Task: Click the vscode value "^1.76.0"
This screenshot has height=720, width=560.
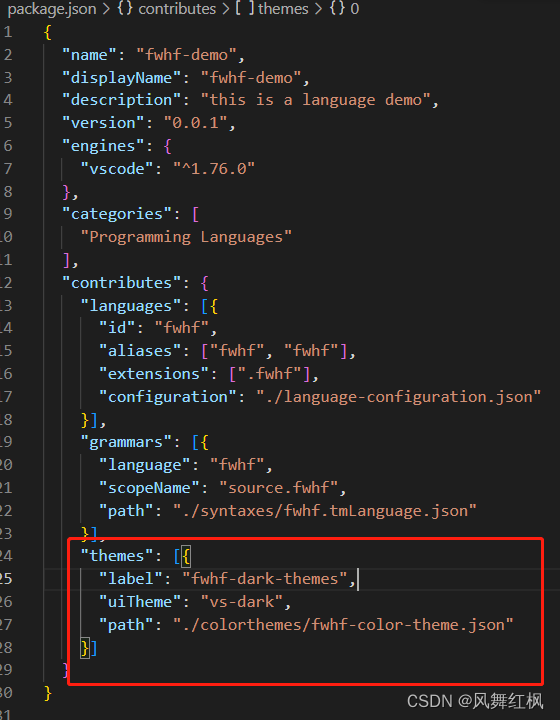Action: 214,169
